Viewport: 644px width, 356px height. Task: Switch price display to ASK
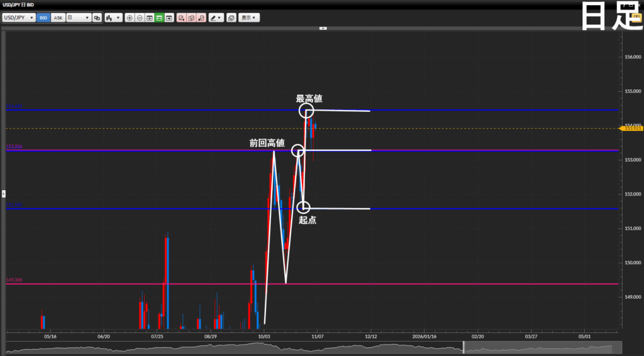[x=58, y=18]
